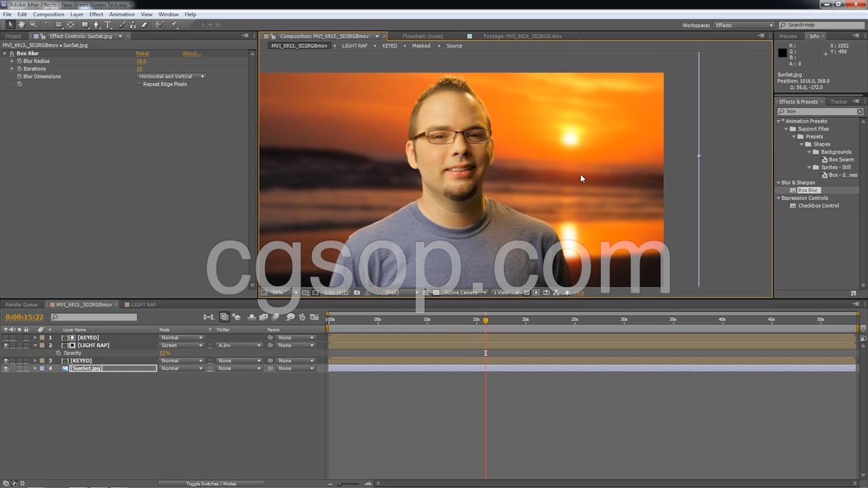868x488 pixels.
Task: Expand the Blur Radius property
Action: tap(12, 61)
